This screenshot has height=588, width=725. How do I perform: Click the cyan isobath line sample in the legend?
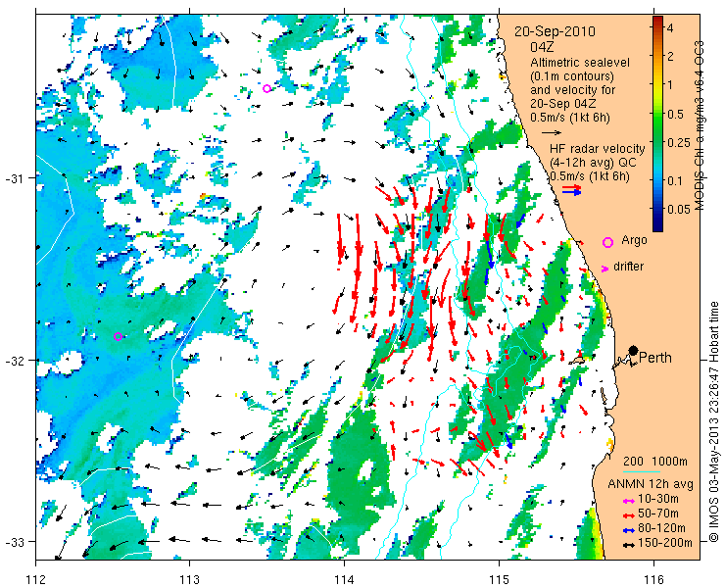tap(642, 471)
